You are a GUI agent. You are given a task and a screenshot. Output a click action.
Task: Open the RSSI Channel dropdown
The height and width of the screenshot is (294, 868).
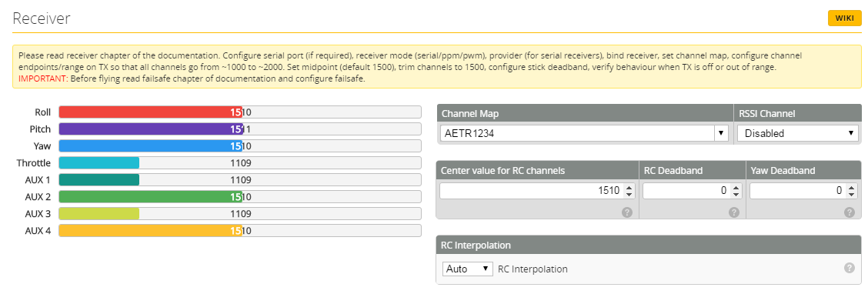(798, 133)
